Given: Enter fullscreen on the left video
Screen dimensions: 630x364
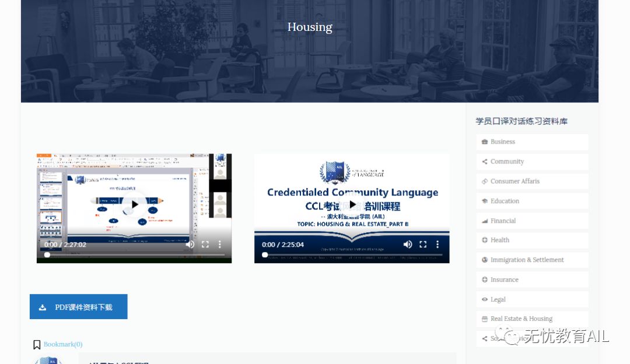Looking at the screenshot, I should [x=205, y=244].
